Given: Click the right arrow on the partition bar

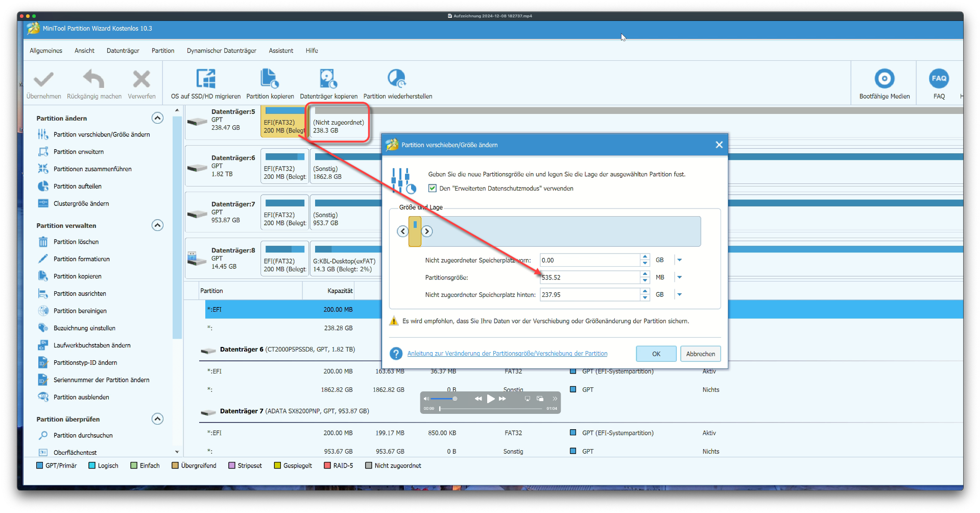Looking at the screenshot, I should [x=427, y=231].
